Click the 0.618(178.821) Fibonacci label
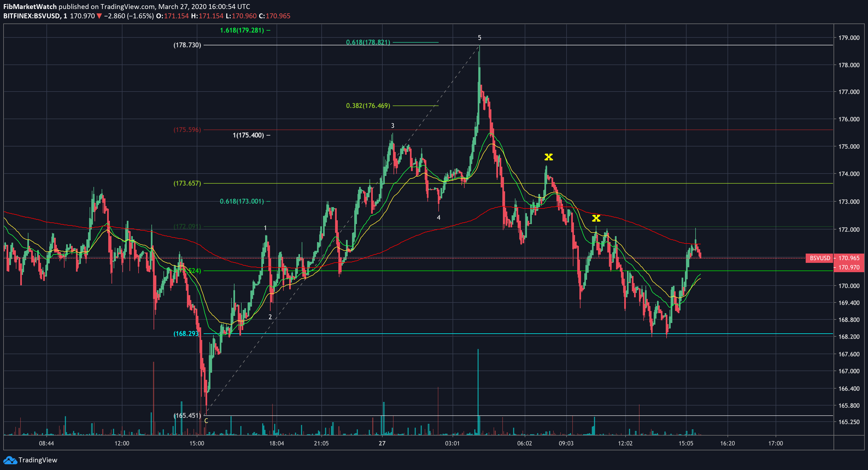868x470 pixels. pos(368,42)
